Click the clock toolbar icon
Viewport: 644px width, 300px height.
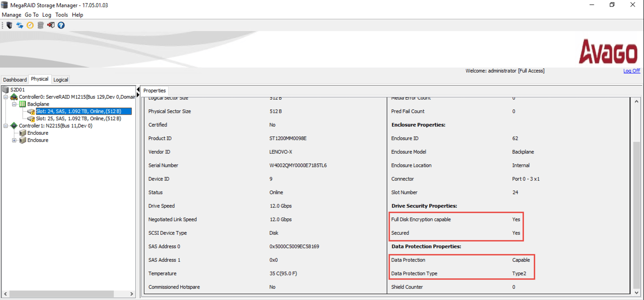tap(30, 25)
